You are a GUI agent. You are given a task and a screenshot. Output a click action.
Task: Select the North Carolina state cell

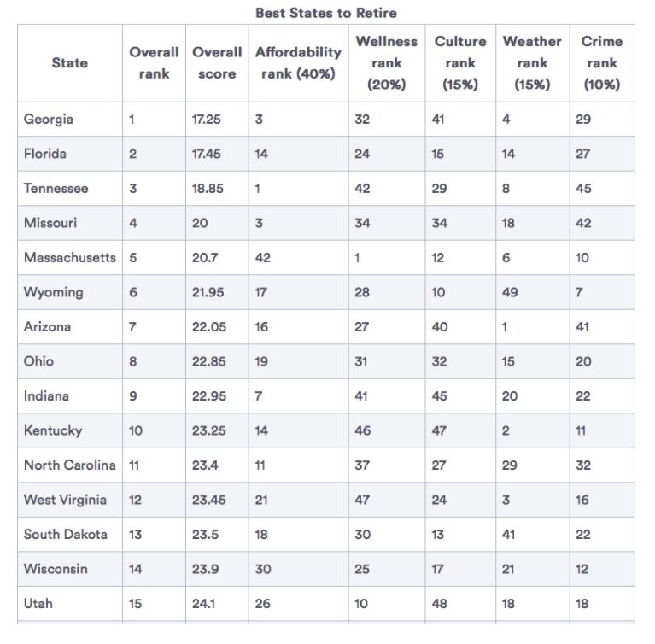click(70, 465)
